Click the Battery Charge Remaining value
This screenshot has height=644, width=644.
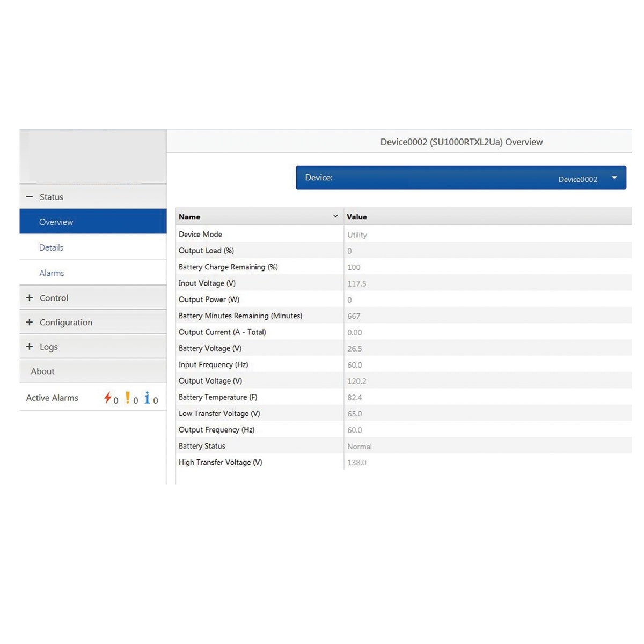pos(354,267)
